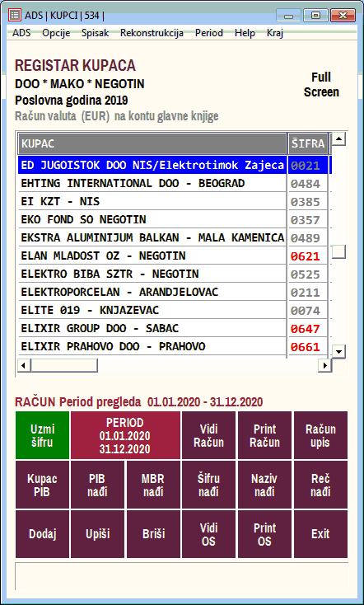Click the horizontal scrollbar thumb
The height and width of the screenshot is (605, 364).
pyautogui.click(x=64, y=365)
